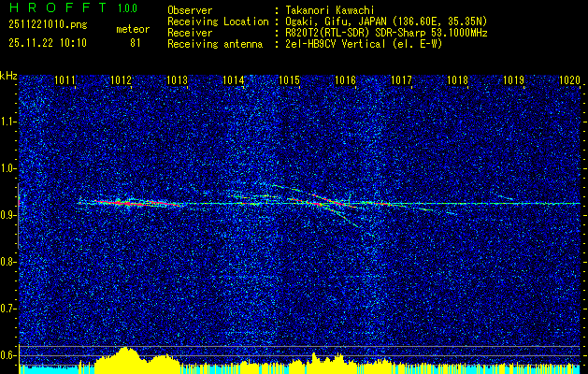Click time marker 1016

[x=345, y=80]
